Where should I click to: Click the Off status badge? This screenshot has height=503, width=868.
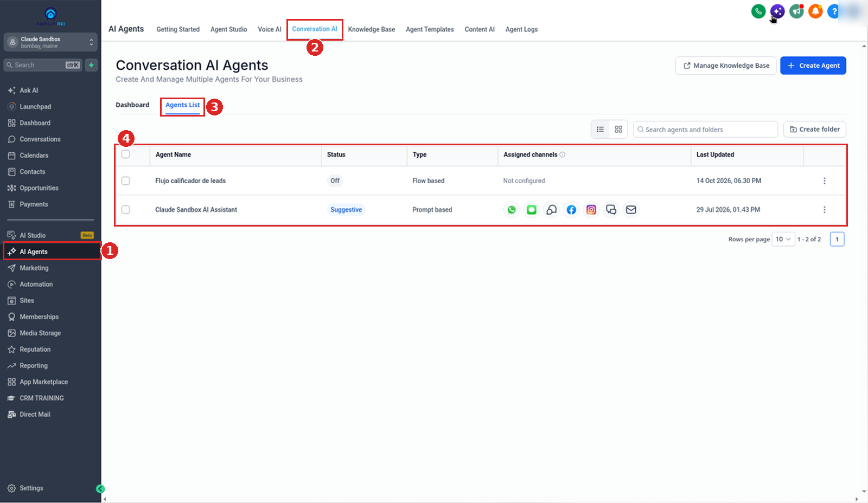pos(335,181)
